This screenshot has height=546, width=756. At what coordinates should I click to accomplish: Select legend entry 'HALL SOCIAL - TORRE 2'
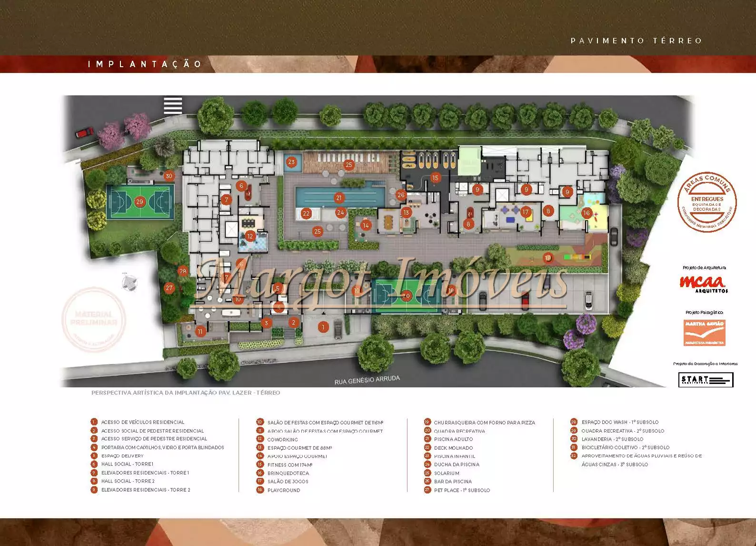128,481
